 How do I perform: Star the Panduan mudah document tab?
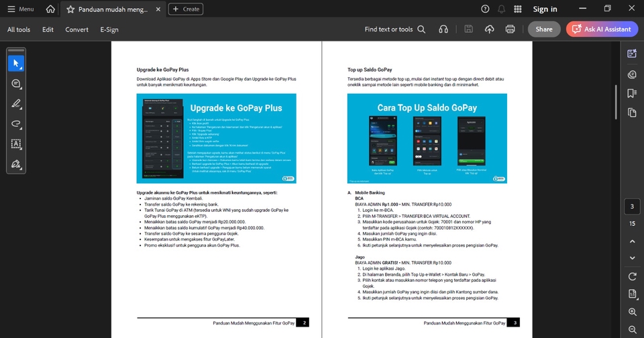70,9
